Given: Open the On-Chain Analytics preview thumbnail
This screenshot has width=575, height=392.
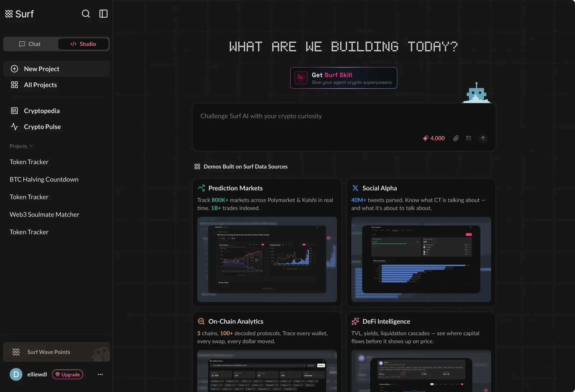Looking at the screenshot, I should (x=267, y=371).
